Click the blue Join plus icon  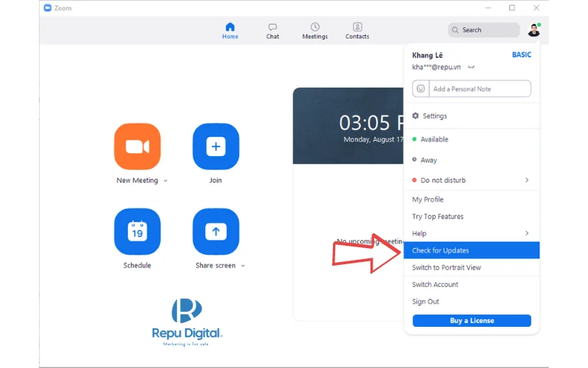tap(215, 146)
